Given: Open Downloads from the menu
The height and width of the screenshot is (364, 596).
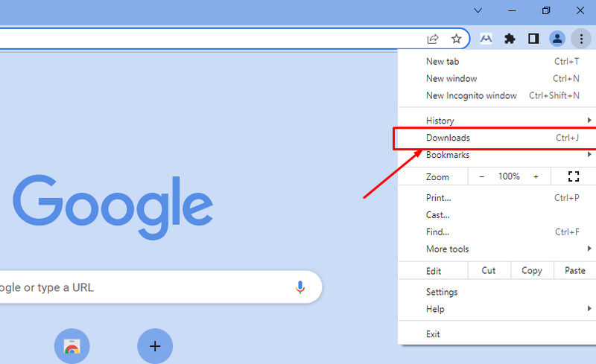Looking at the screenshot, I should pyautogui.click(x=497, y=138).
